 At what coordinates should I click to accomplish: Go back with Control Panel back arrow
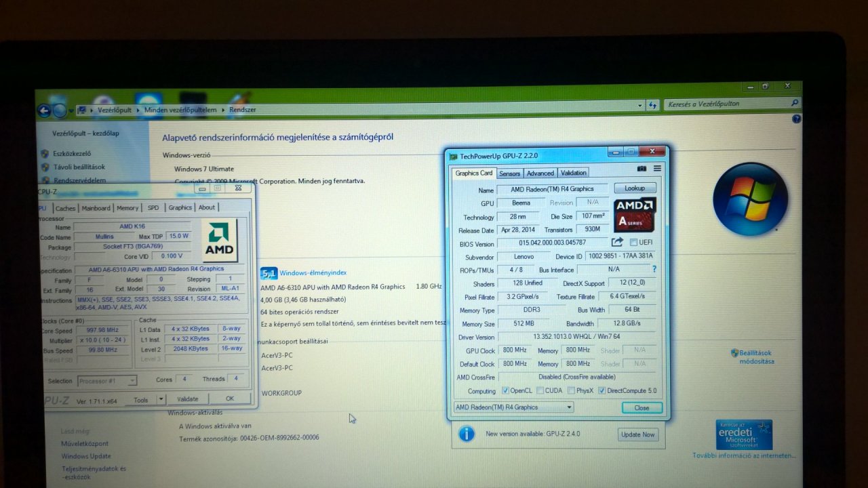tap(45, 110)
